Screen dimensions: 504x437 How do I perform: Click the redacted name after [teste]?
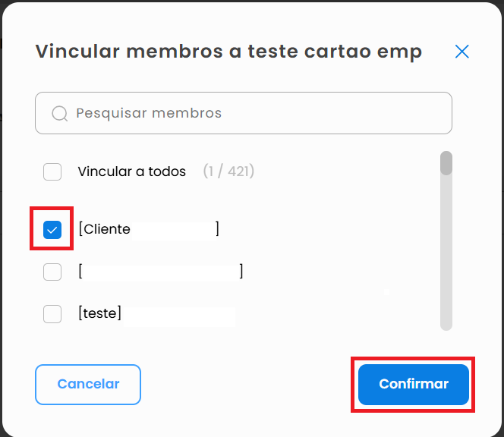179,313
